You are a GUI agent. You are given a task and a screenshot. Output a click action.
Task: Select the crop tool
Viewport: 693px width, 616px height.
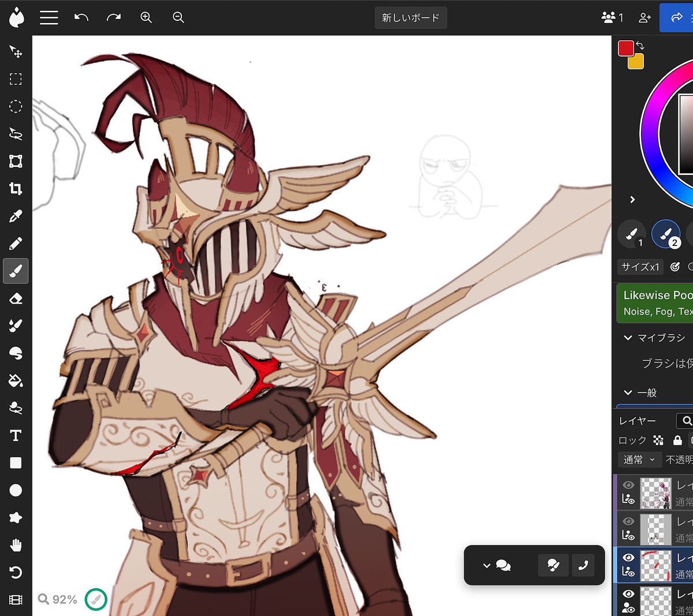(16, 189)
